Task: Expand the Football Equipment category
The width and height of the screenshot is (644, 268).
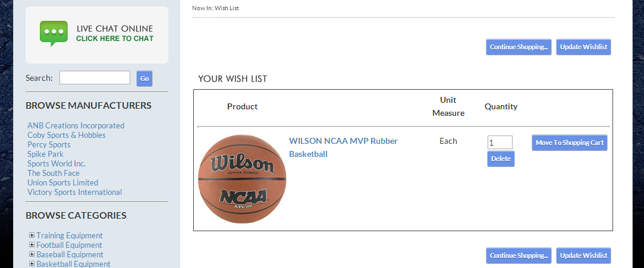Action: click(32, 245)
